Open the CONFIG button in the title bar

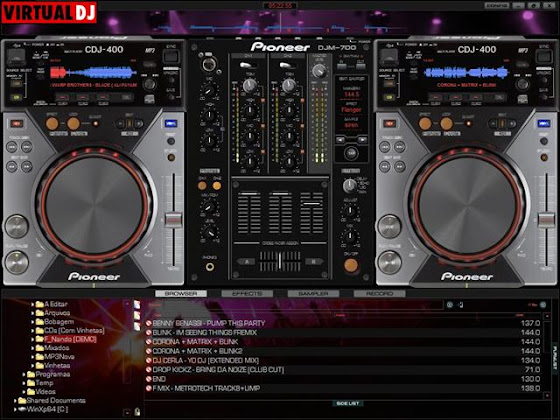coord(497,5)
